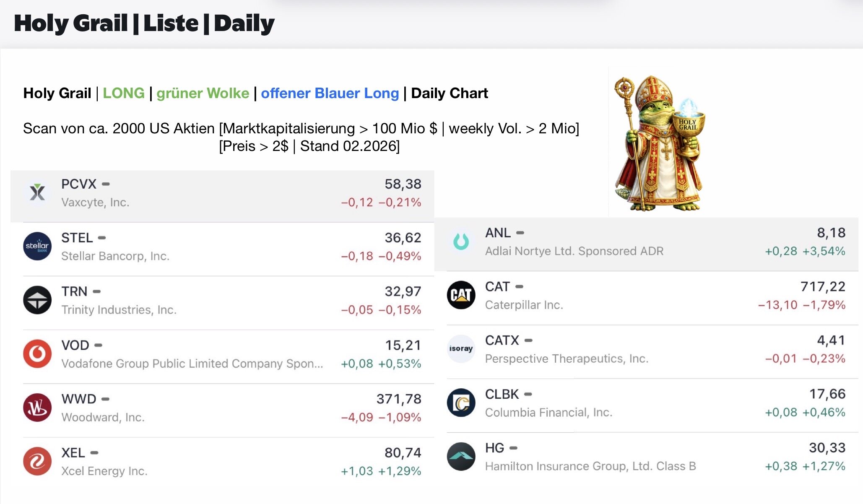Click the Holy Grail Liste Daily heading
The width and height of the screenshot is (863, 504).
(x=144, y=23)
